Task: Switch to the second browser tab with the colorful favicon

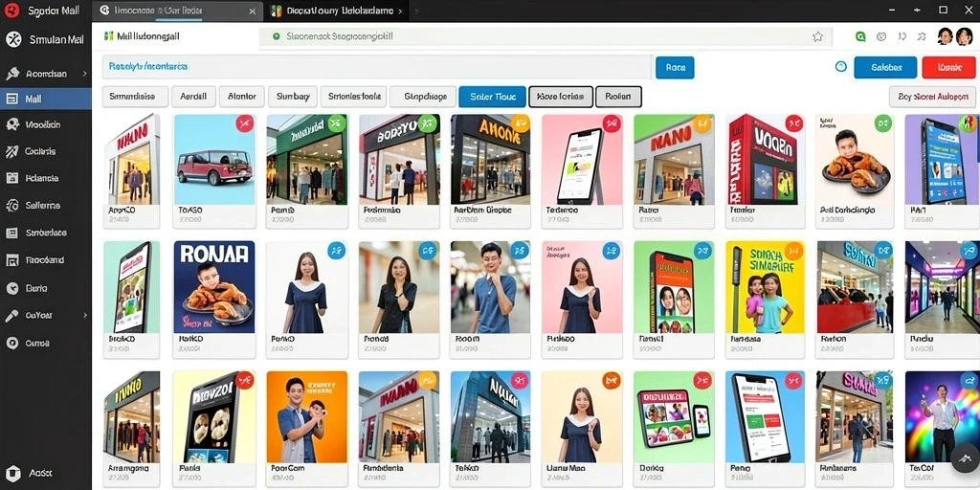Action: pos(338,11)
